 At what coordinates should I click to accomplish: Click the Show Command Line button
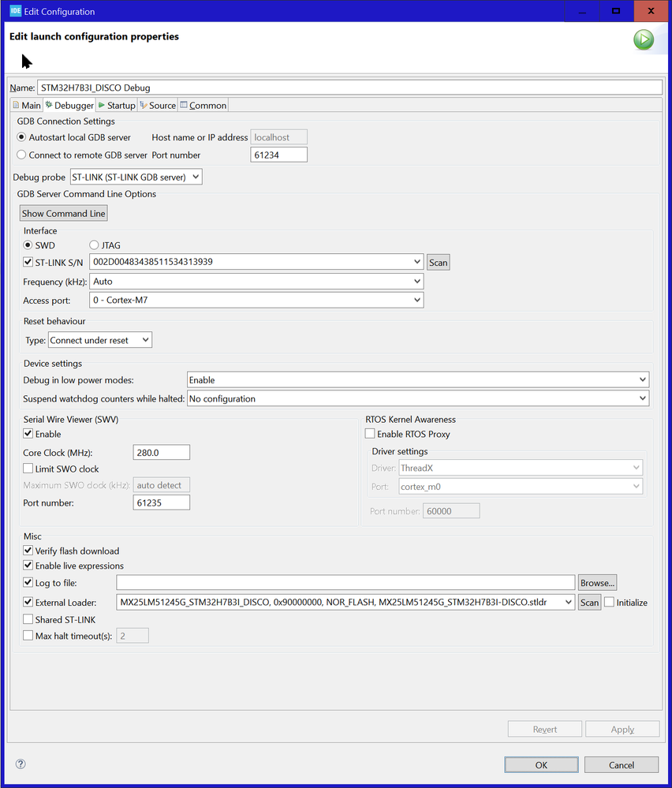pos(63,213)
